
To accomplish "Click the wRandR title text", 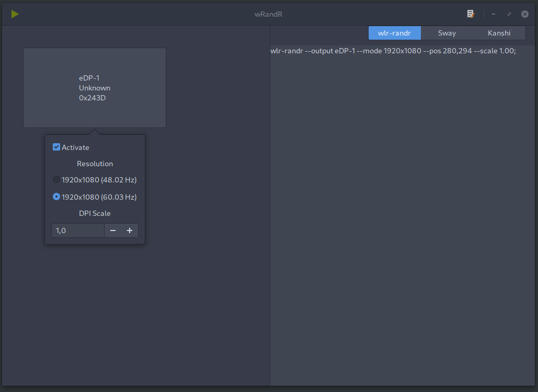I will click(x=268, y=15).
